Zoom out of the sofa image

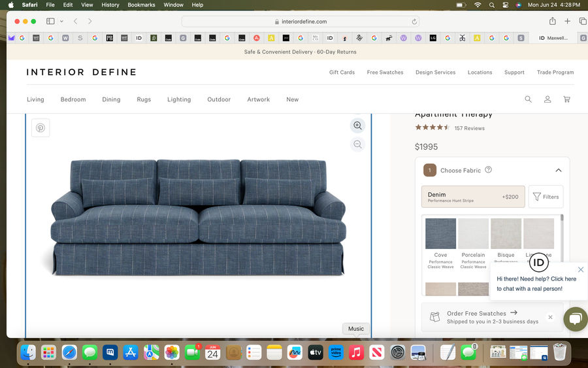pos(358,144)
